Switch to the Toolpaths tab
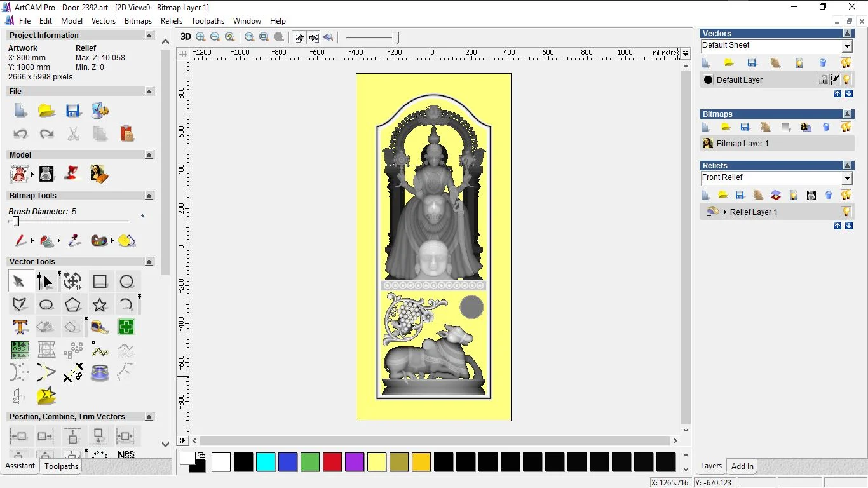Screen dimensions: 868x488 61,466
